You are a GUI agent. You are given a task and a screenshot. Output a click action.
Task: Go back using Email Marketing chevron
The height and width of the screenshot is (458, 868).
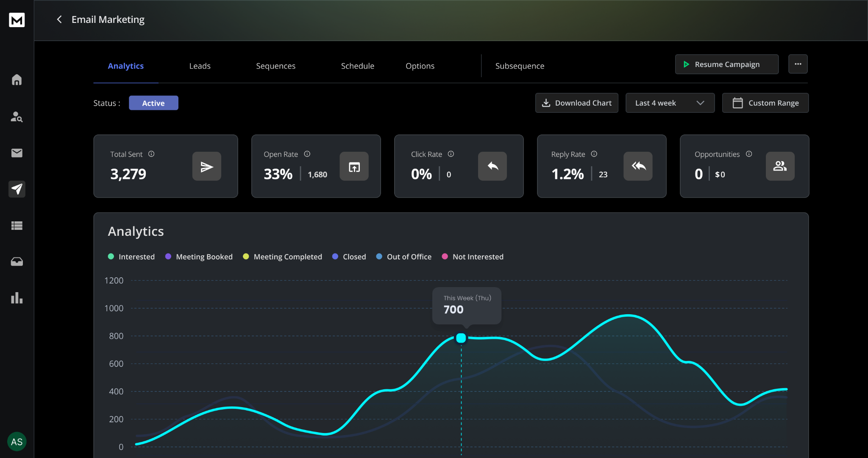point(59,20)
